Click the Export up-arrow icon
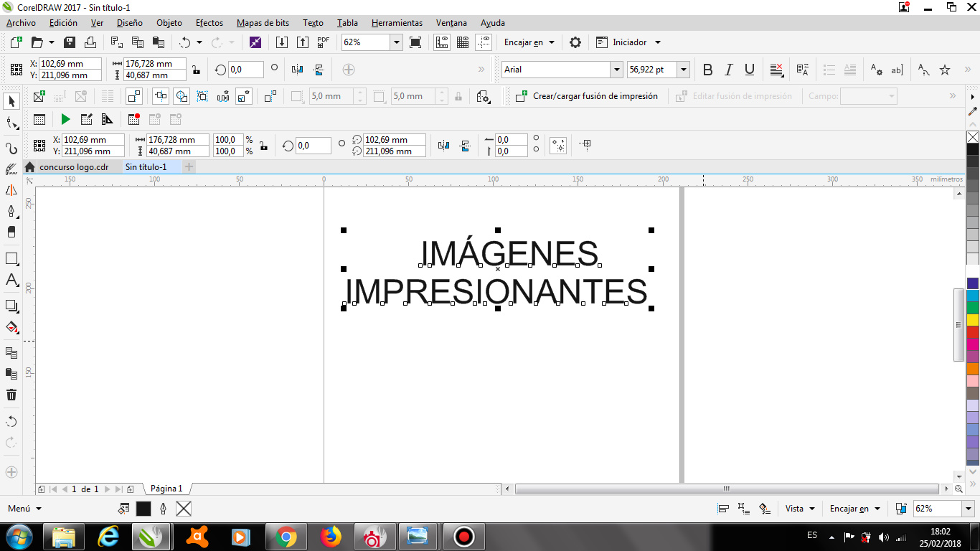 tap(303, 42)
